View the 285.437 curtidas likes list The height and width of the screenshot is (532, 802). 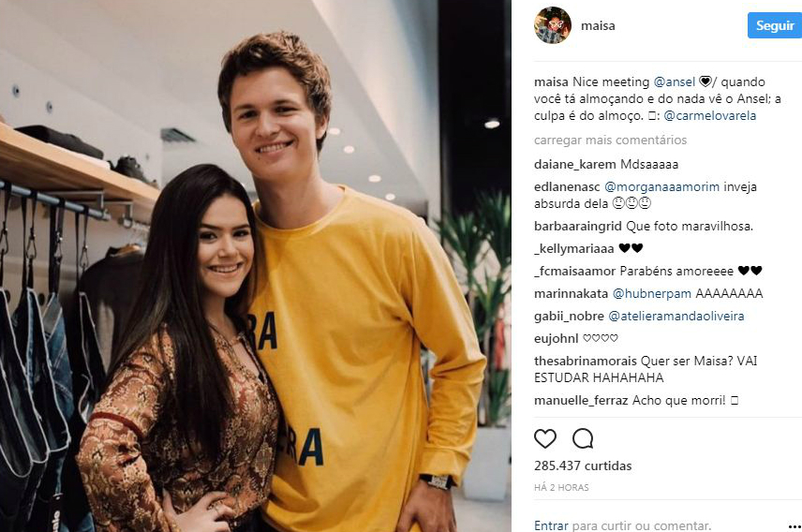583,466
